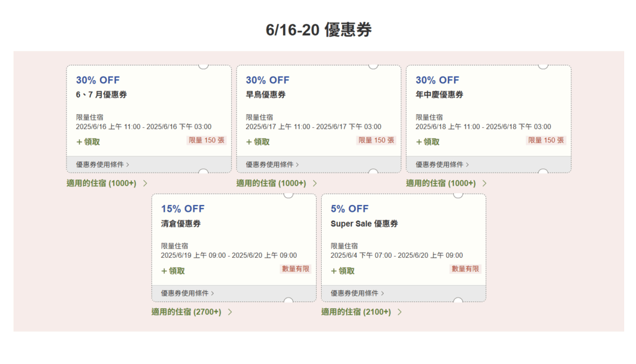Claim the 清倉優惠券 15% OFF coupon
This screenshot has width=636, height=364.
coord(173,271)
